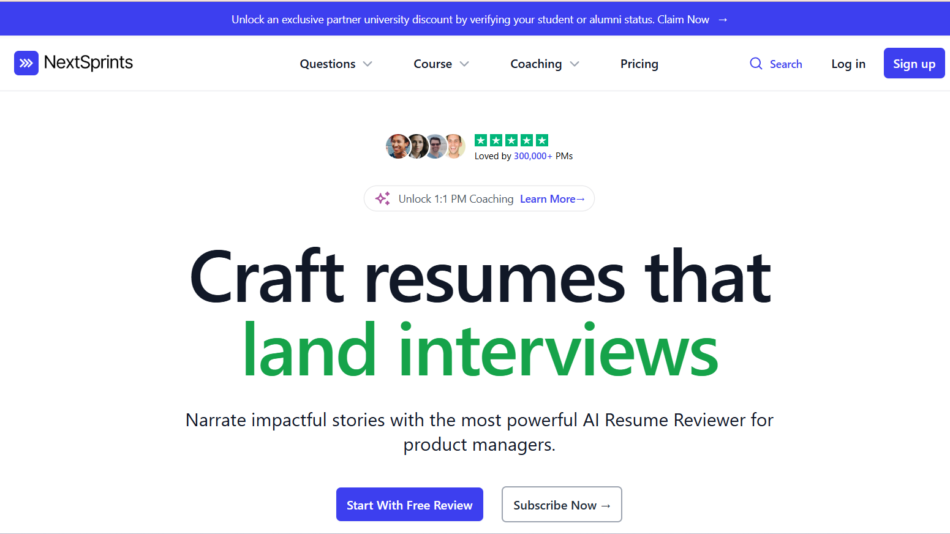Click the search magnifier icon

(756, 64)
